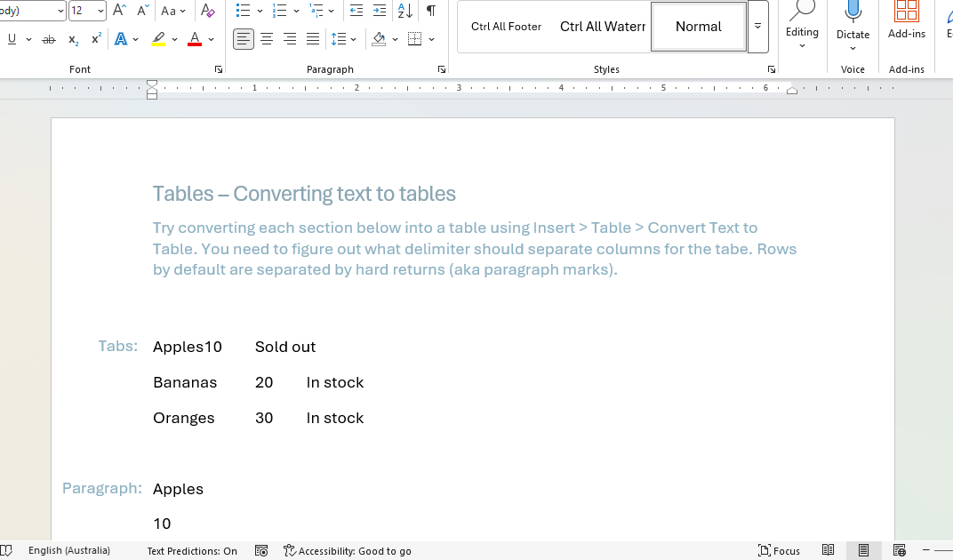Click the Dictate button
The height and width of the screenshot is (560, 953).
(x=853, y=21)
